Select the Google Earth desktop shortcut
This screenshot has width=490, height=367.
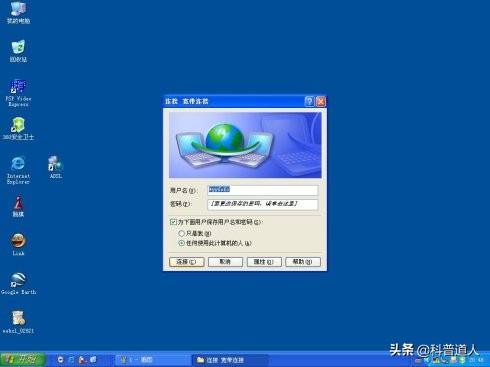(18, 283)
